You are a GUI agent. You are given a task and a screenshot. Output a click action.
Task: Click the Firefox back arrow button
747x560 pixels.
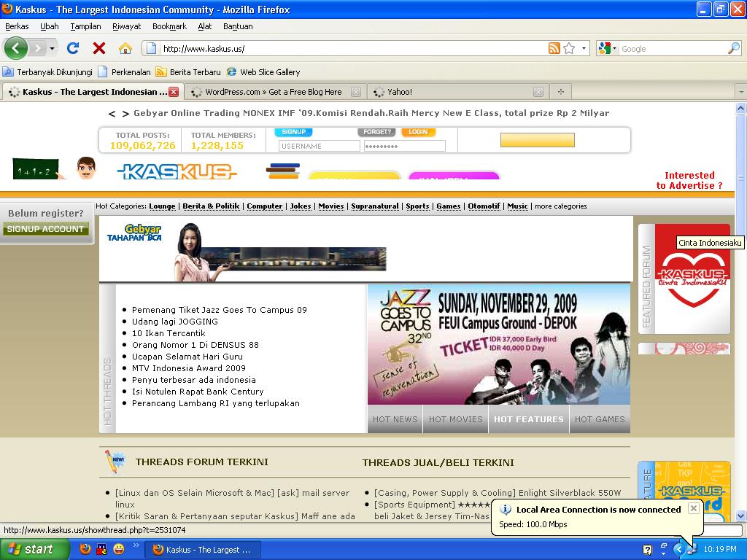[x=16, y=48]
